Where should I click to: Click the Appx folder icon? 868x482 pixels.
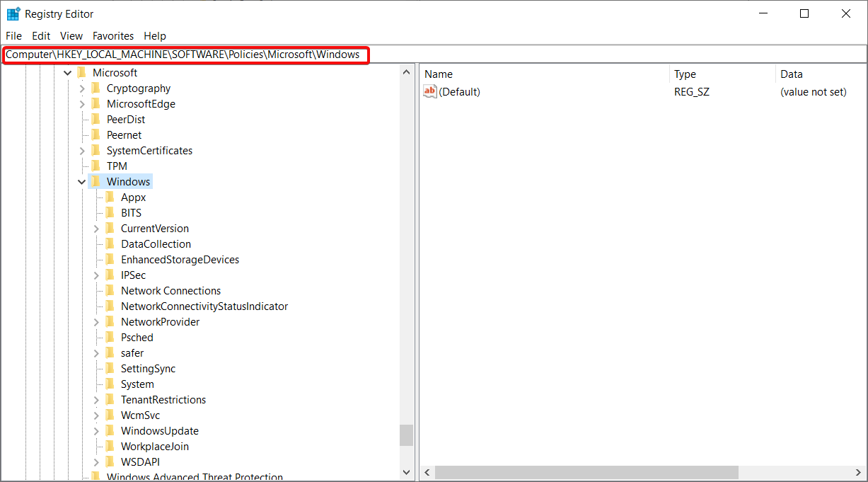pos(110,197)
